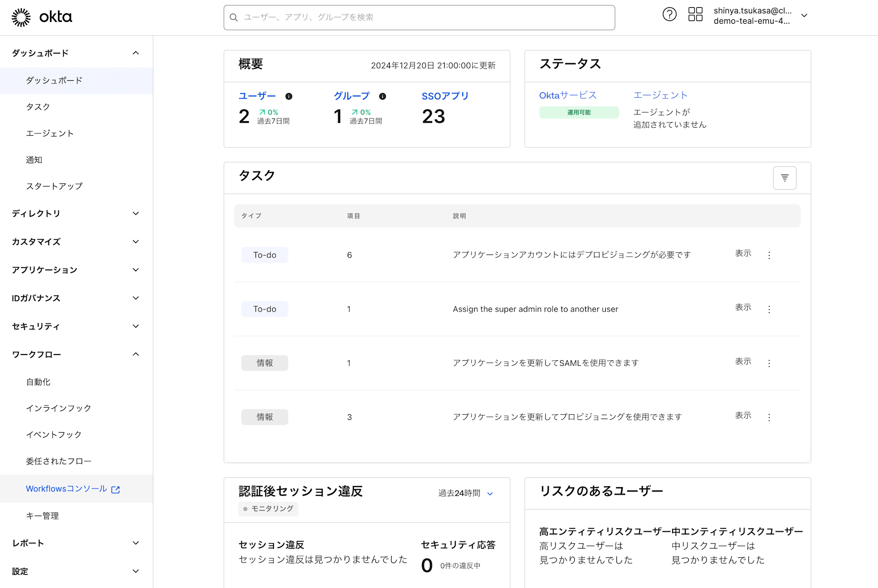Image resolution: width=878 pixels, height=588 pixels.
Task: Click 表示 for デプロビジョニング task
Action: [743, 254]
